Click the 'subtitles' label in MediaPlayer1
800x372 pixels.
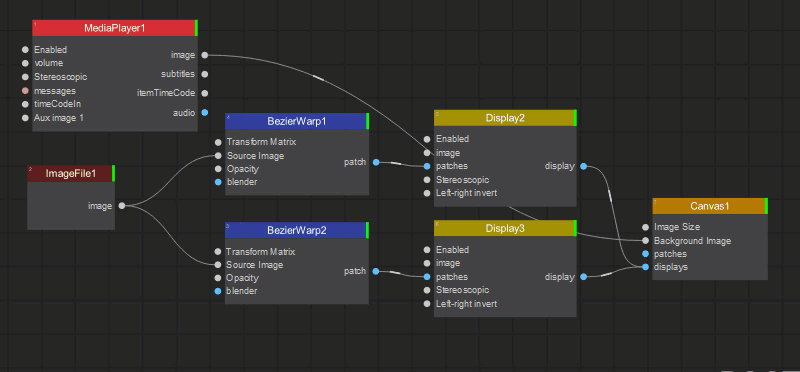[178, 74]
